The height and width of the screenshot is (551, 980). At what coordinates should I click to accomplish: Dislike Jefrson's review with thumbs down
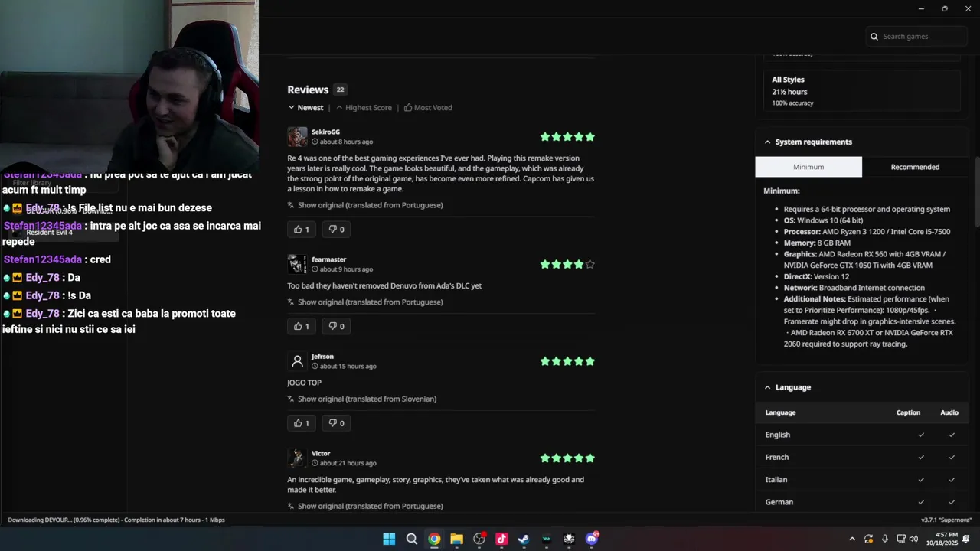click(336, 423)
